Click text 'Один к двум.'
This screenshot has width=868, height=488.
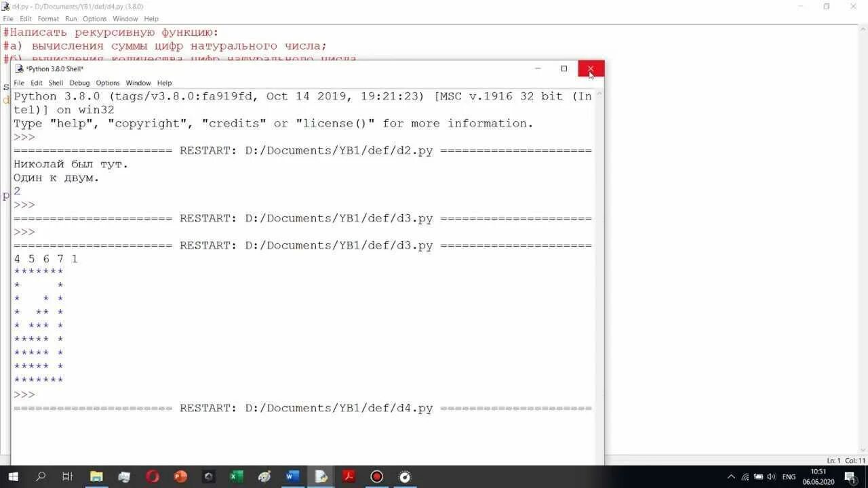click(56, 178)
